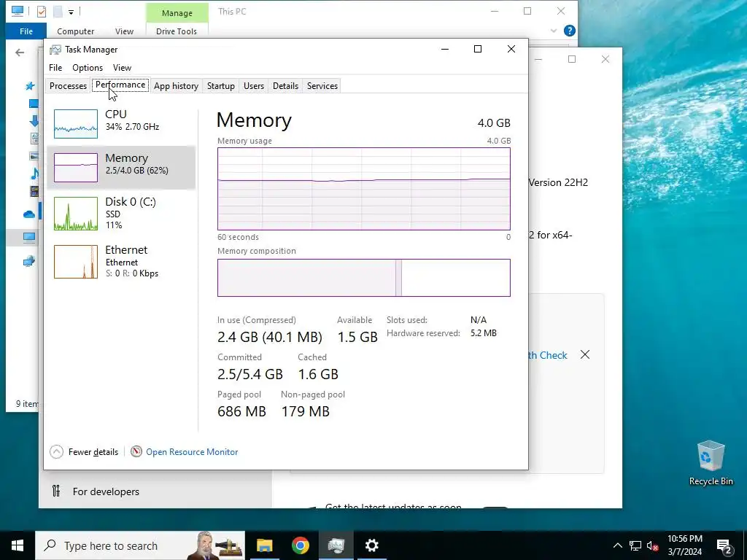Expand the ribbon chevron in This PC

[x=554, y=31]
